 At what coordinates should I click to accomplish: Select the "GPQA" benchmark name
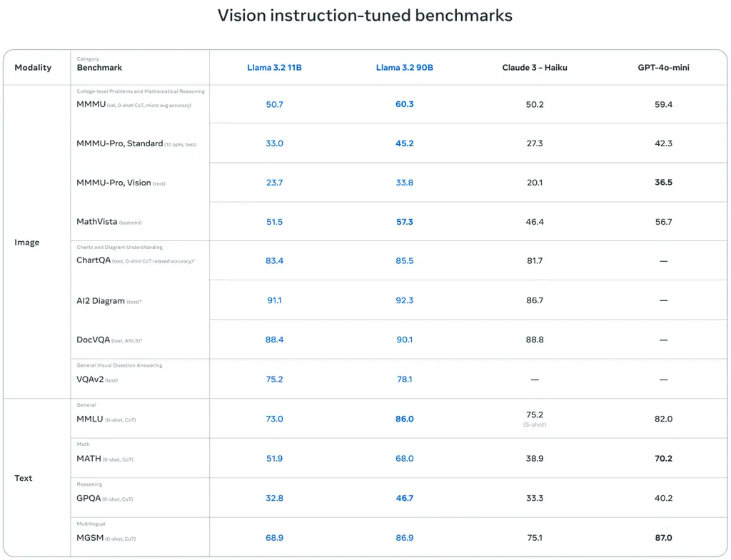89,498
